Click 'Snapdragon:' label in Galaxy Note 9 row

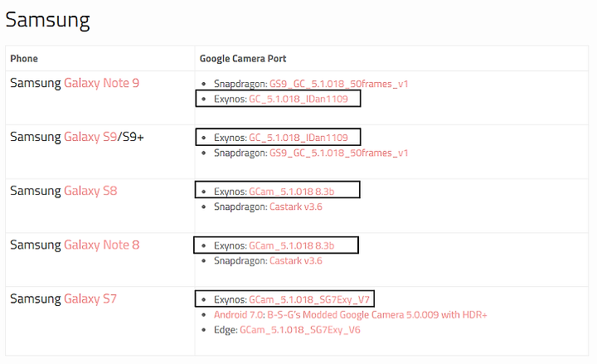tap(240, 84)
